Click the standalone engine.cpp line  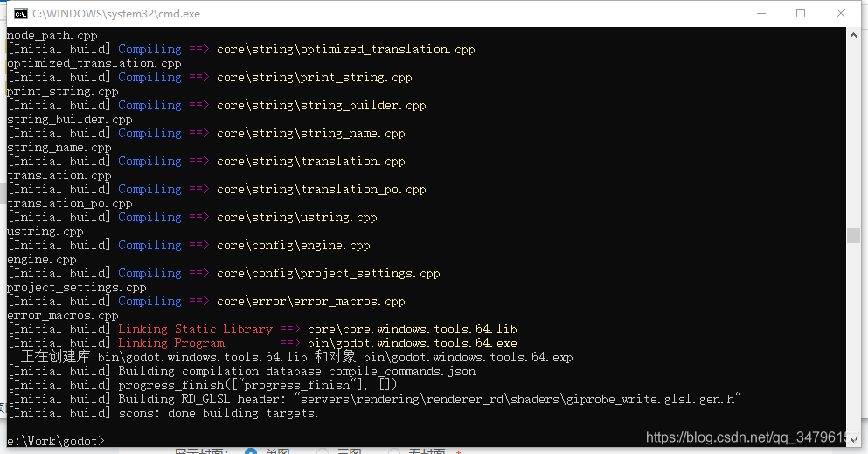pyautogui.click(x=41, y=259)
